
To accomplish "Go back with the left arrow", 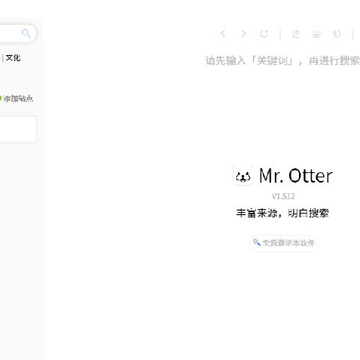I will pyautogui.click(x=223, y=34).
